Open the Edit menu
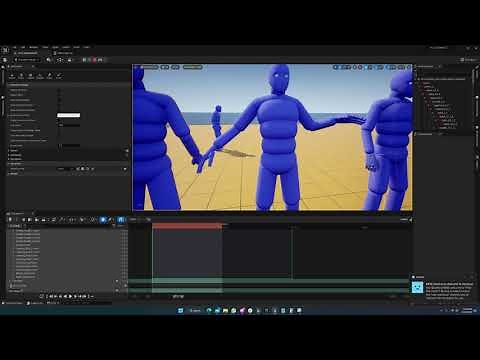480x360 pixels. click(x=23, y=47)
